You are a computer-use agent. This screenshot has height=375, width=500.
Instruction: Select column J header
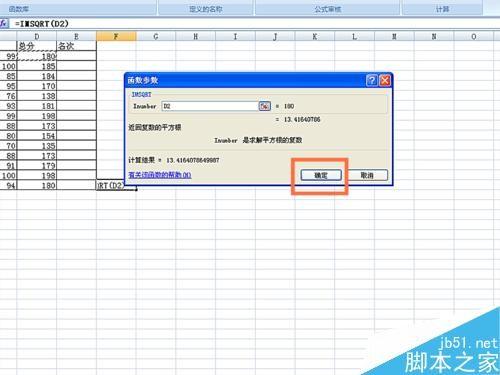tap(275, 36)
